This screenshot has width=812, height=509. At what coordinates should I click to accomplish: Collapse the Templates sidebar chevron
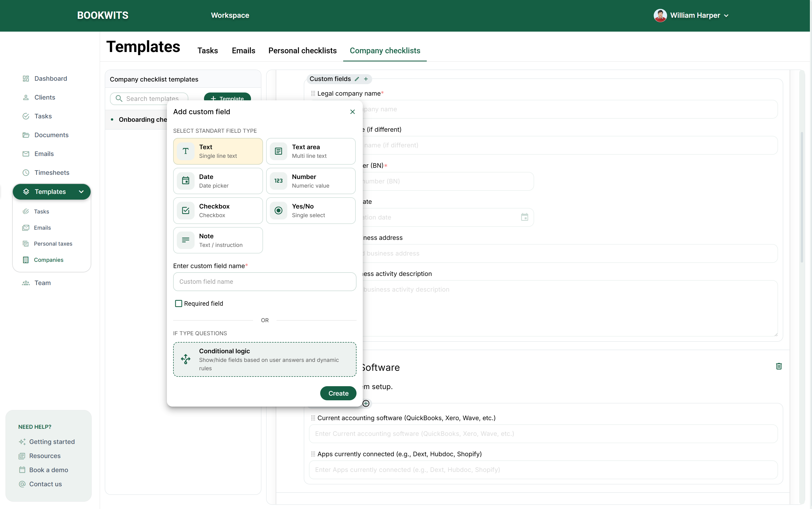pyautogui.click(x=81, y=192)
